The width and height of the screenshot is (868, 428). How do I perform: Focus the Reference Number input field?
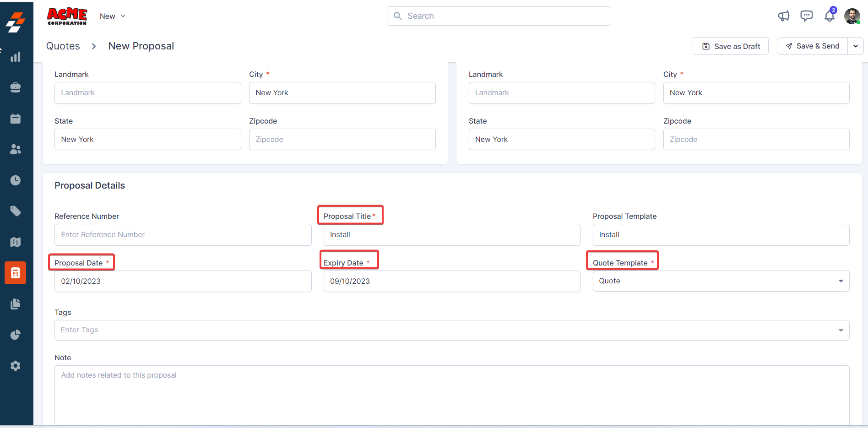point(183,235)
